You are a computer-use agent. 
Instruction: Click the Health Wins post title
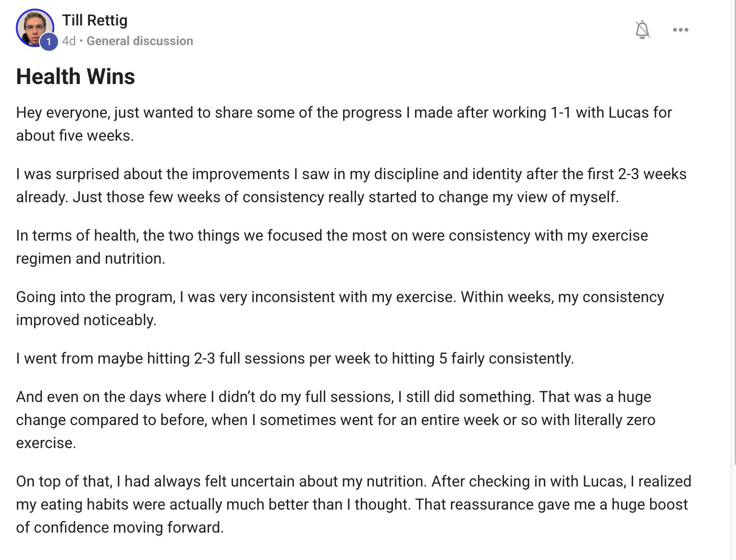pyautogui.click(x=75, y=76)
